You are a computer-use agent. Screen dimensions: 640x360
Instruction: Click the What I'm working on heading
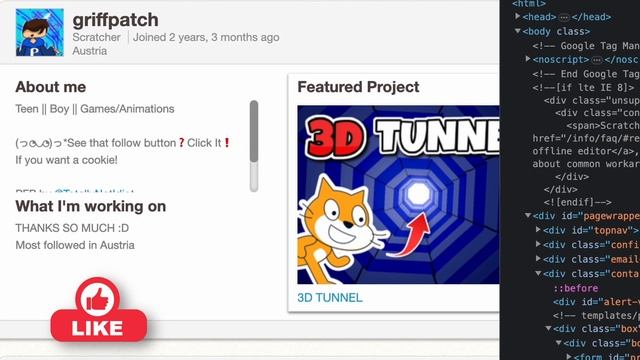91,206
